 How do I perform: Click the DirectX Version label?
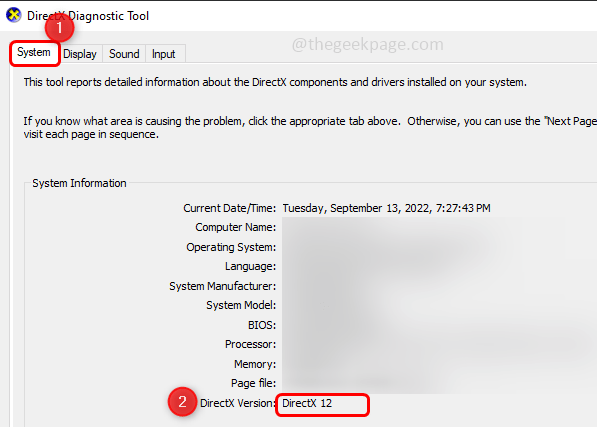coord(238,403)
